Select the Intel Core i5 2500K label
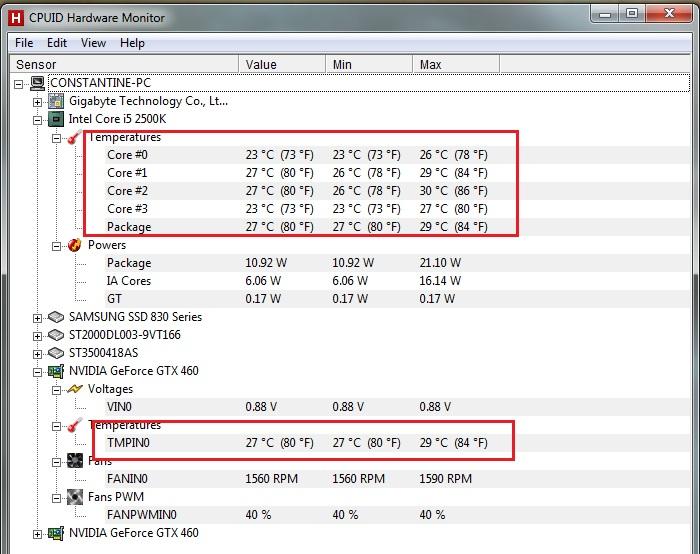The image size is (700, 554). coord(117,119)
